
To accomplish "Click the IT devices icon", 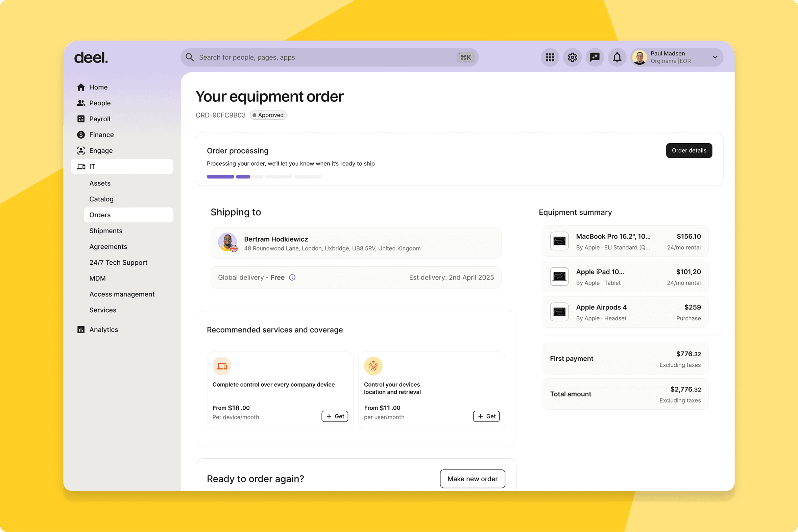I will (81, 167).
